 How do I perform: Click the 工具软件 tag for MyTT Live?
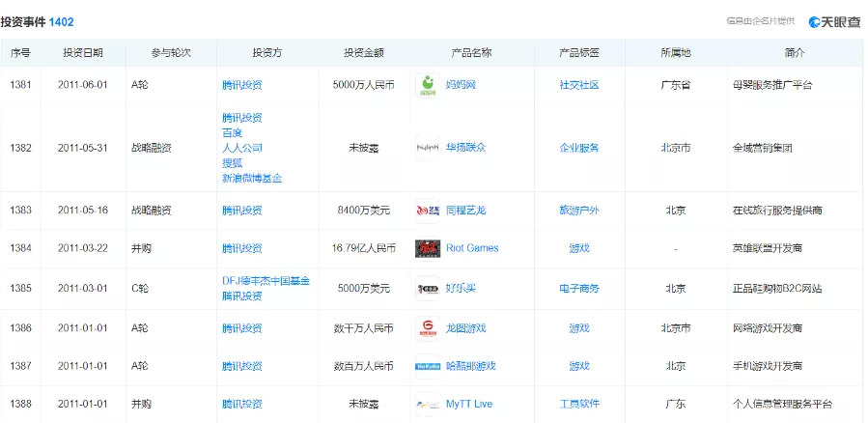point(579,405)
